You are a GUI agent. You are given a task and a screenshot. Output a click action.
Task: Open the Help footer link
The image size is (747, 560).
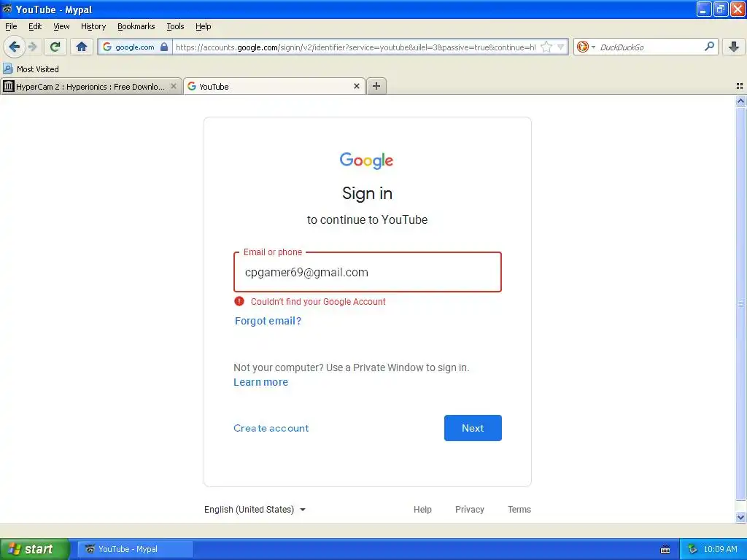422,510
